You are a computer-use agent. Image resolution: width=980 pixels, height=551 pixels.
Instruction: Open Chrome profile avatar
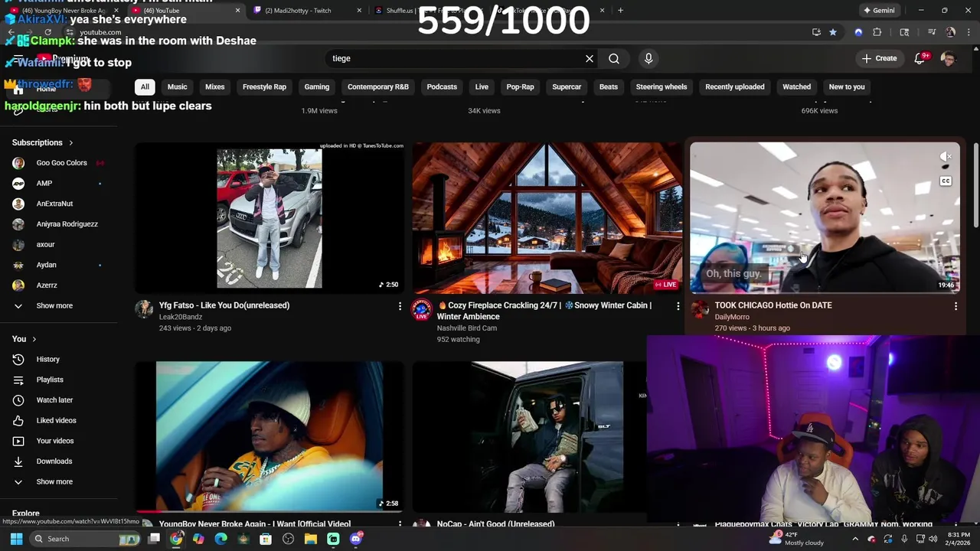(950, 32)
